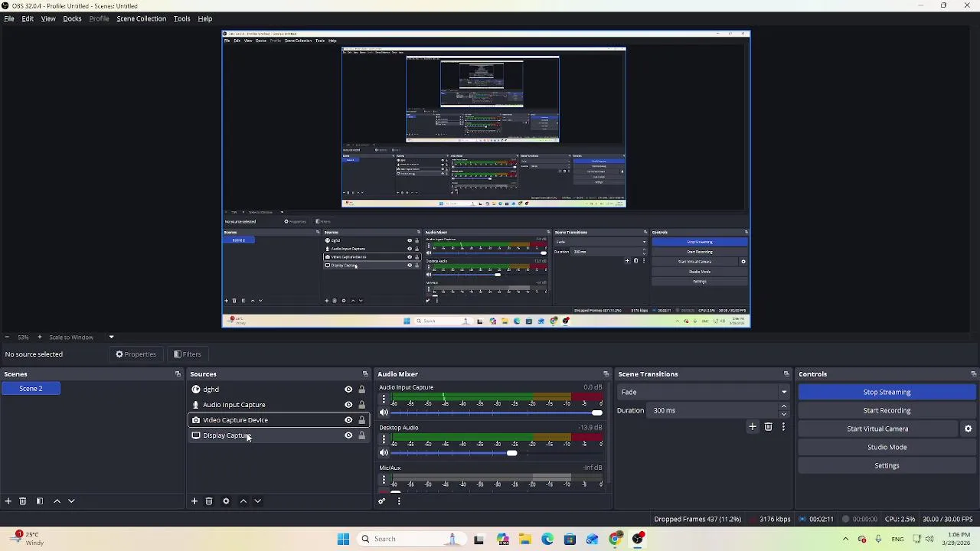980x551 pixels.
Task: Remove scene transition with trash icon
Action: point(769,427)
